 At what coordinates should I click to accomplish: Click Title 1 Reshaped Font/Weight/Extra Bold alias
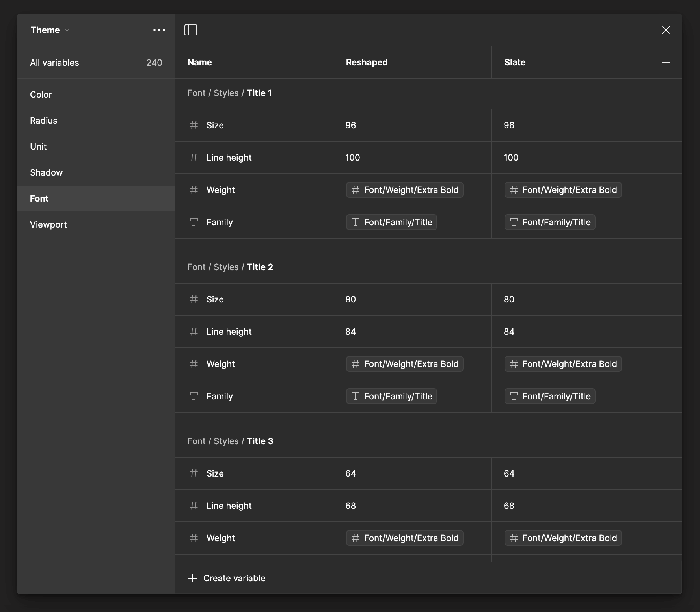pyautogui.click(x=405, y=190)
